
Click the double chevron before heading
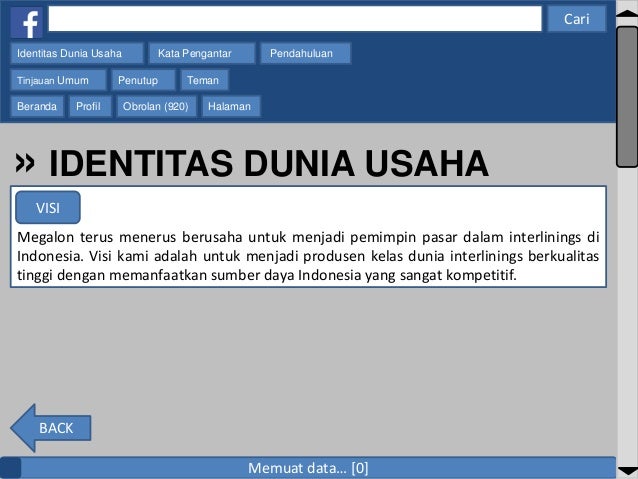25,163
